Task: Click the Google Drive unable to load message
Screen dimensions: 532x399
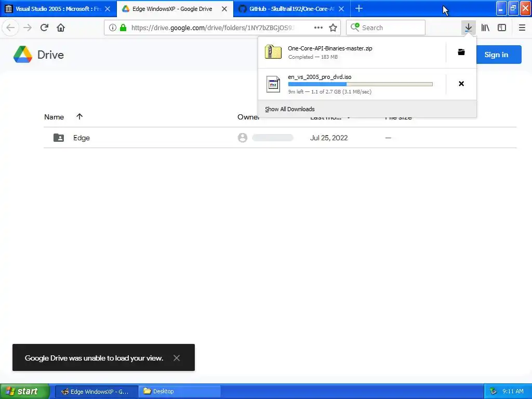Action: click(x=94, y=358)
